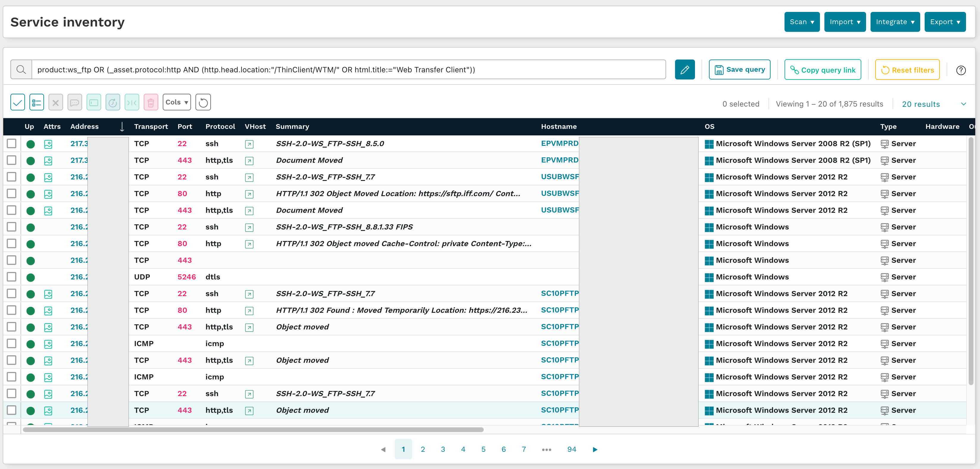
Task: Click the Save query button
Action: tap(740, 69)
